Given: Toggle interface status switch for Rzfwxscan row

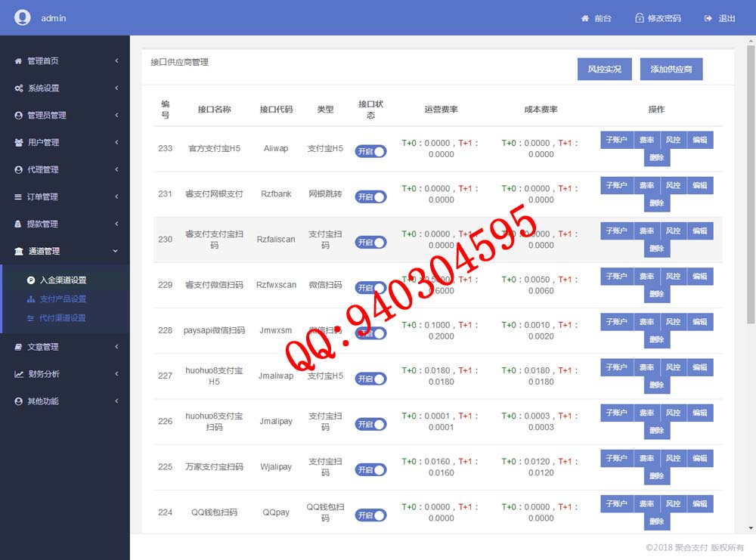Looking at the screenshot, I should click(370, 288).
